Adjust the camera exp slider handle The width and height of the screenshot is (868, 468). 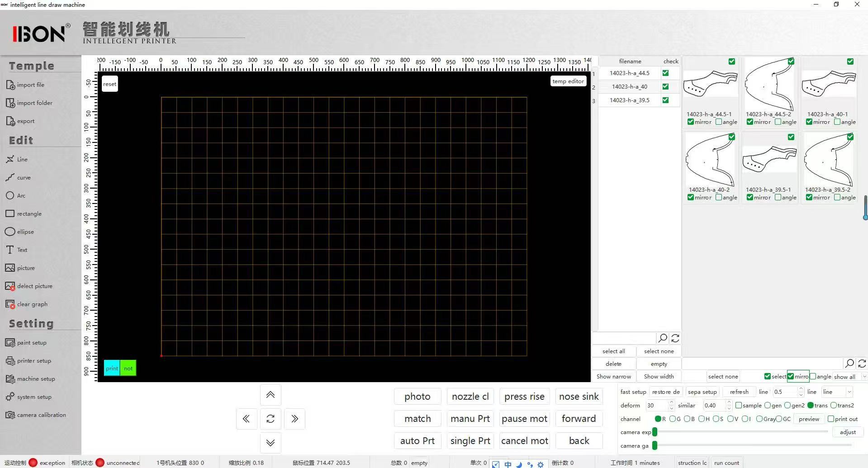click(655, 432)
